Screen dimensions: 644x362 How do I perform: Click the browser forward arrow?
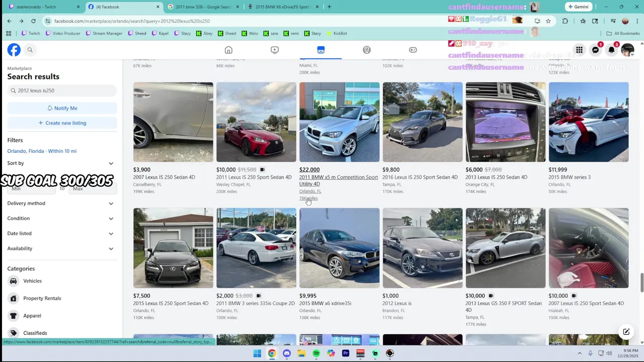point(21,21)
